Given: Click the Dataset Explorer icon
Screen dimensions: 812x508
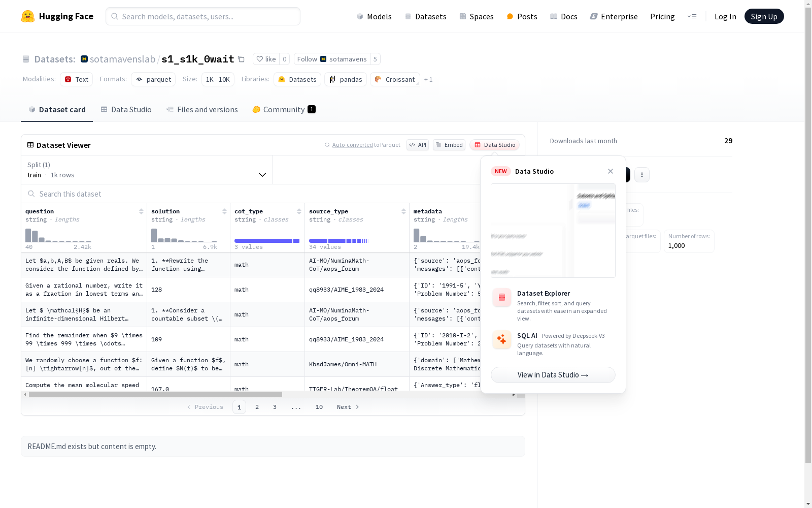Looking at the screenshot, I should pos(502,298).
